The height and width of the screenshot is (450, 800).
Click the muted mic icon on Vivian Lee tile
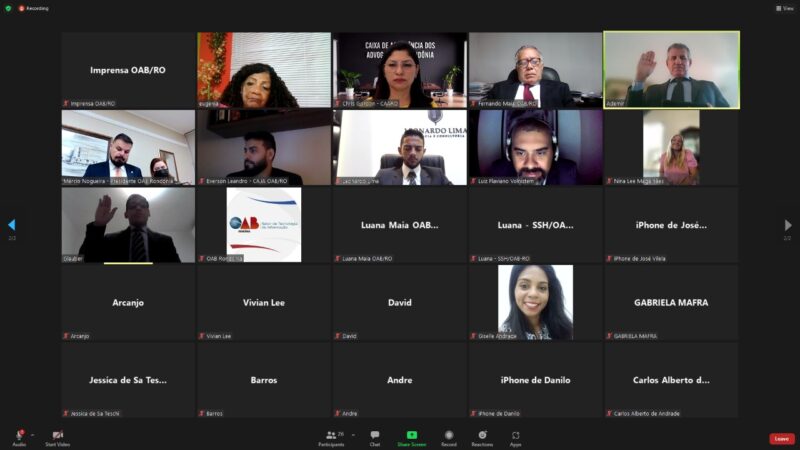click(202, 336)
